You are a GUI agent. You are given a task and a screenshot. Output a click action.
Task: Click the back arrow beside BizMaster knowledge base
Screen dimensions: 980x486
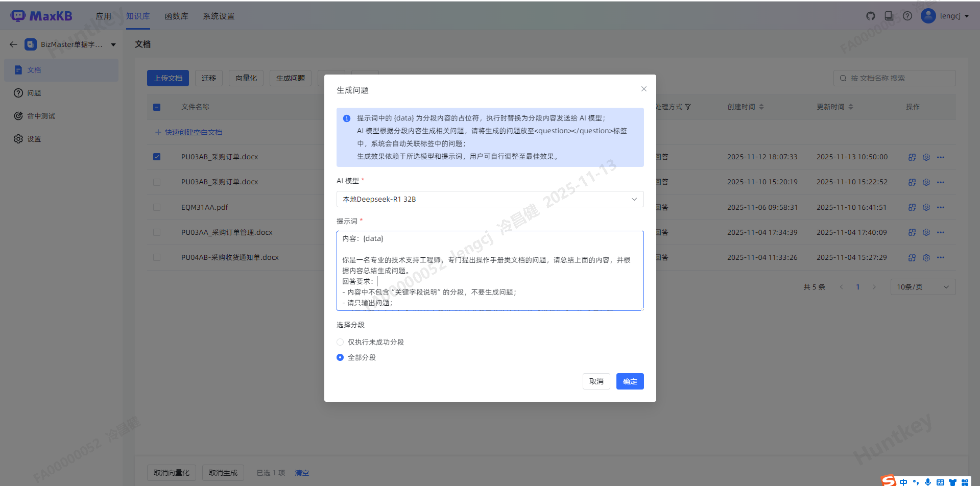coord(13,44)
